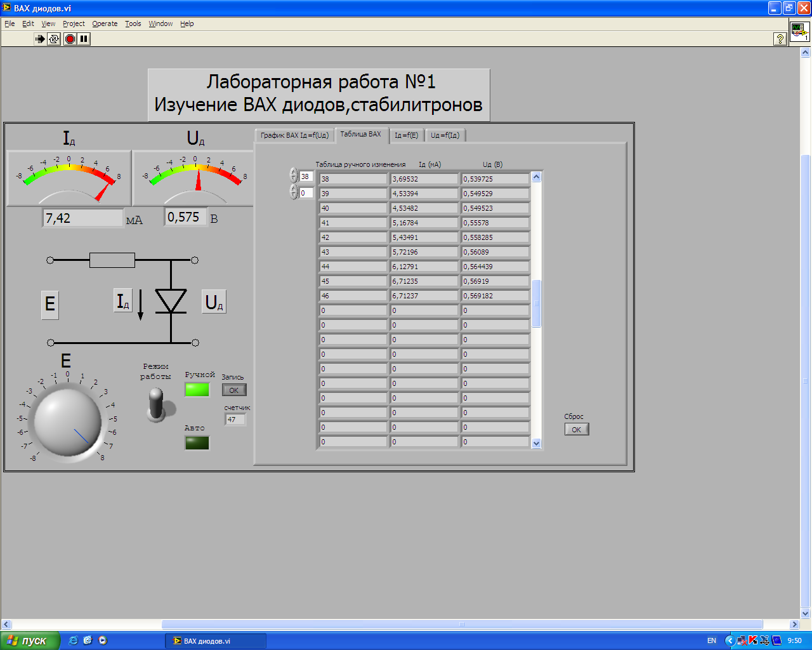The width and height of the screenshot is (812, 650).
Task: Click the Pause toolbar button
Action: (x=84, y=39)
